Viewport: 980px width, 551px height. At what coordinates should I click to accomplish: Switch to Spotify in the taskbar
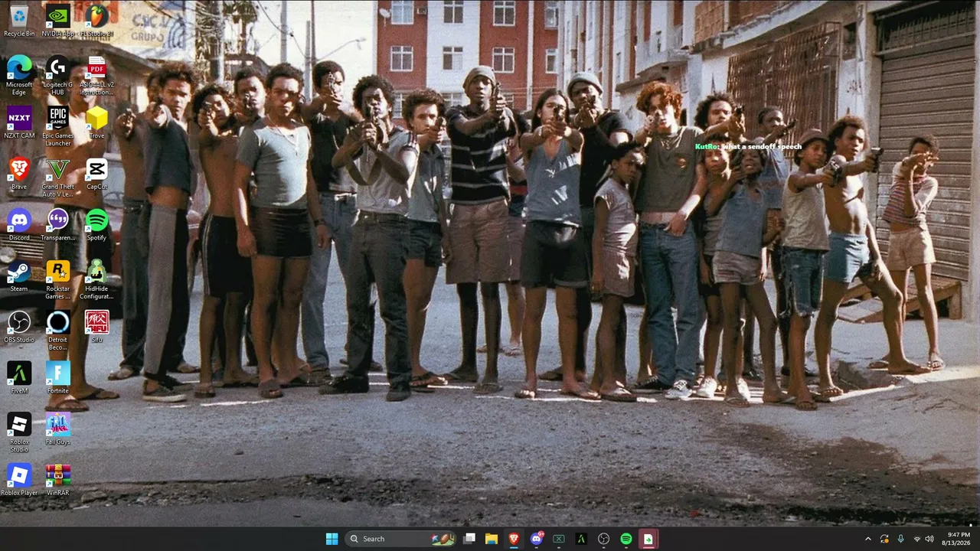(x=626, y=539)
